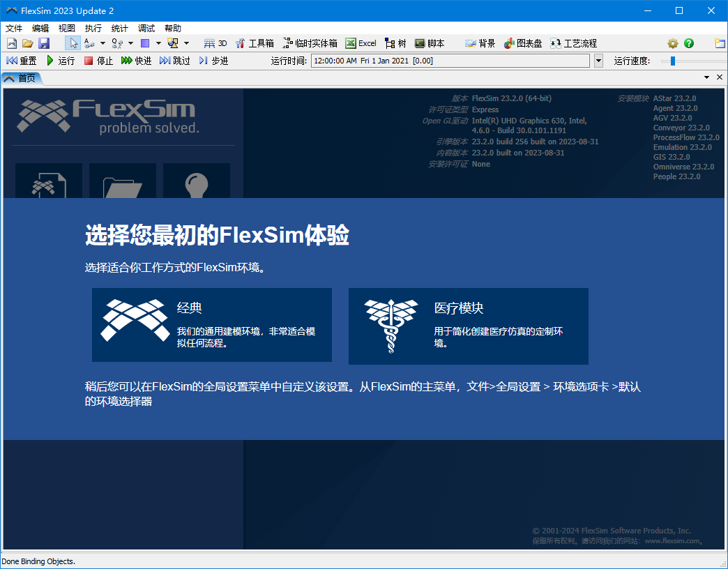Open the 视图 menu

coord(67,29)
